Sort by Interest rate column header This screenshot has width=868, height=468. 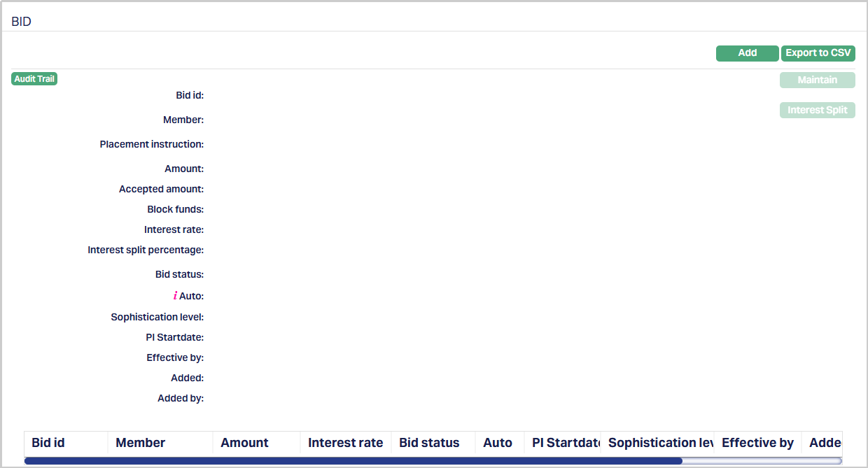pyautogui.click(x=345, y=443)
